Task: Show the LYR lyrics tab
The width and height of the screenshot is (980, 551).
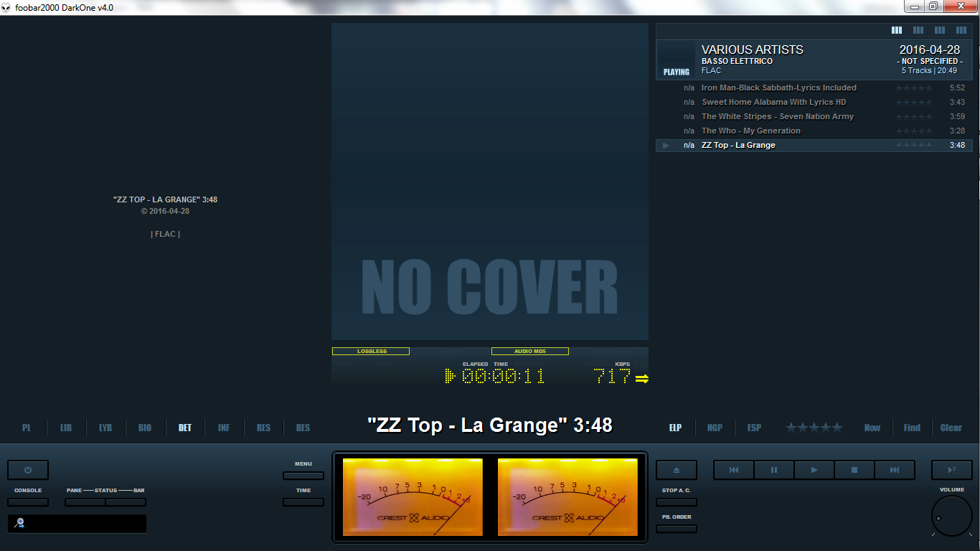Action: coord(105,428)
